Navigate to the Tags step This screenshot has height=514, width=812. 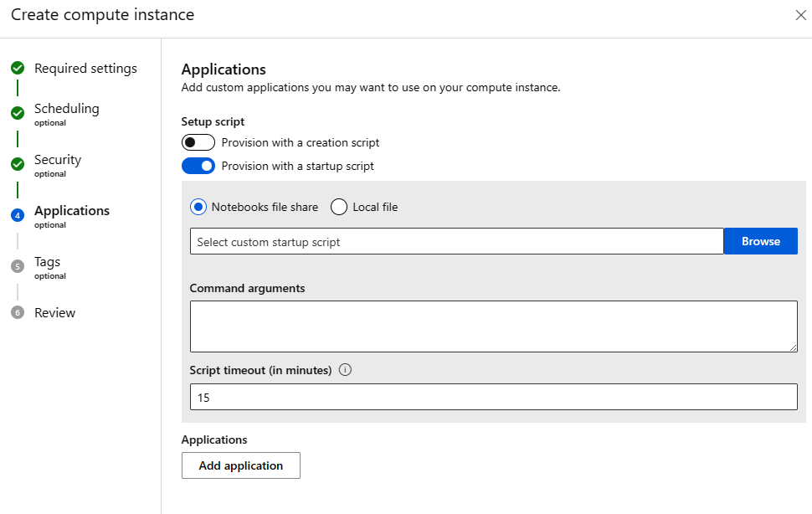[47, 262]
